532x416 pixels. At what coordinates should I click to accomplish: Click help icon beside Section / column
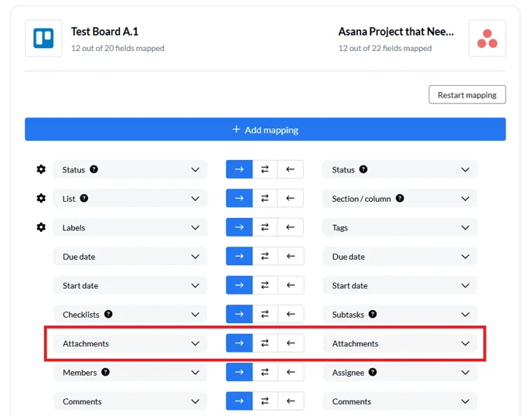[400, 199]
